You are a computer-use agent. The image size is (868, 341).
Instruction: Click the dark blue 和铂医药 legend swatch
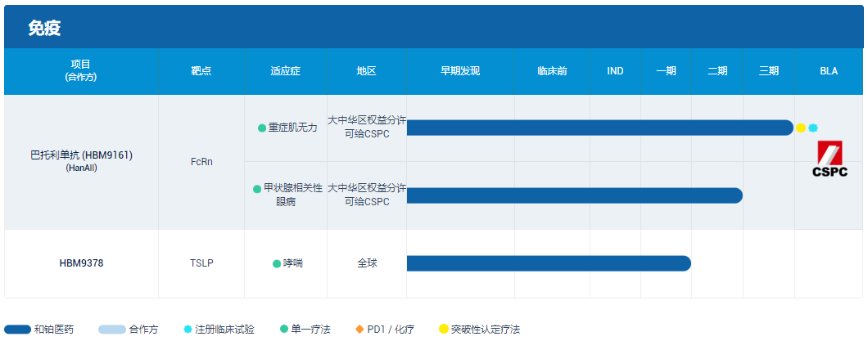(x=17, y=330)
